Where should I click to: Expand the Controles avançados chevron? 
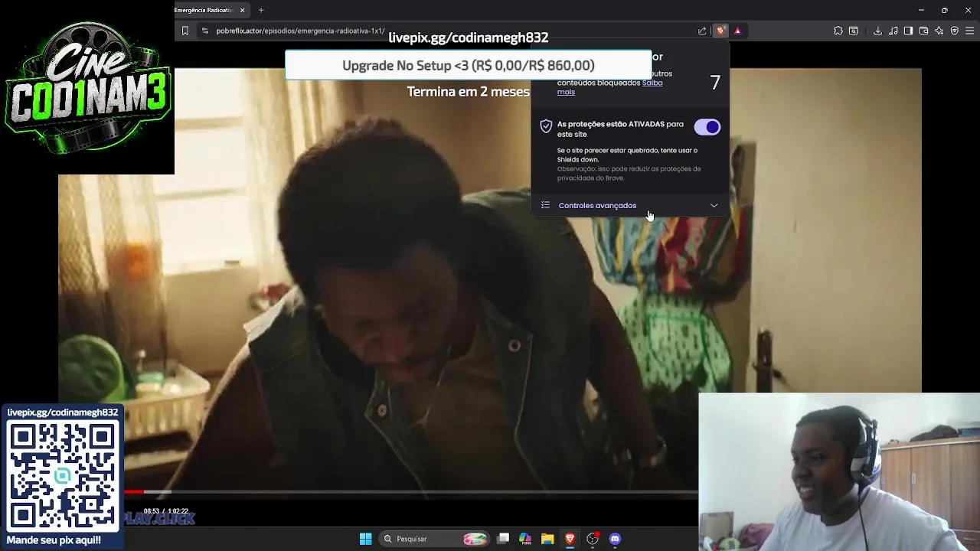[714, 205]
